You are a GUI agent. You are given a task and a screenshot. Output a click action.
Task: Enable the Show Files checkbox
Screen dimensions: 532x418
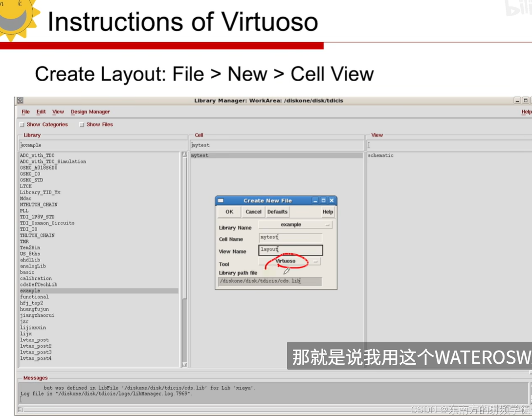(82, 125)
